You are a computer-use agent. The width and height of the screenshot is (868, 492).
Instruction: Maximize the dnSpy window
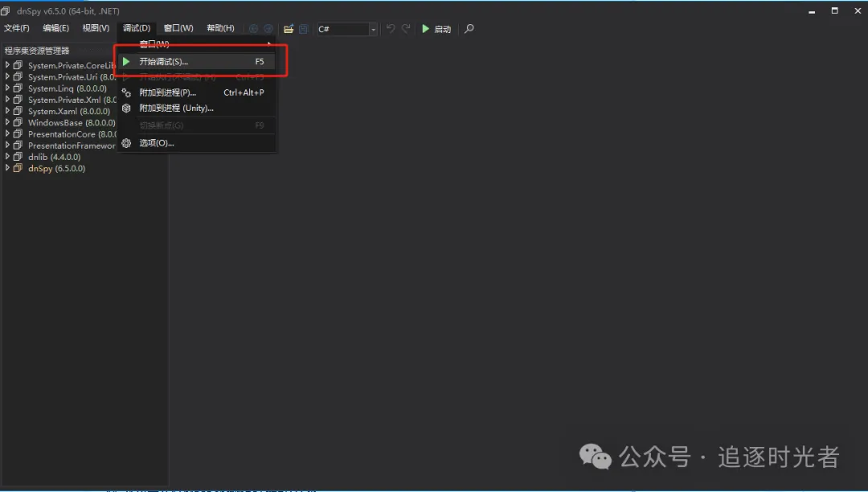click(x=835, y=11)
